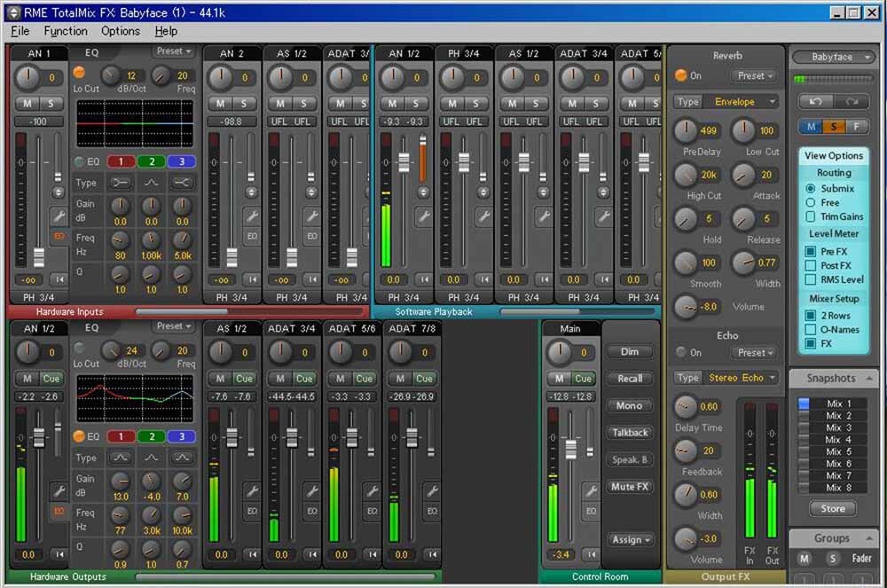
Task: Click skip-back arrow icon on the Main channel
Action: point(591,554)
